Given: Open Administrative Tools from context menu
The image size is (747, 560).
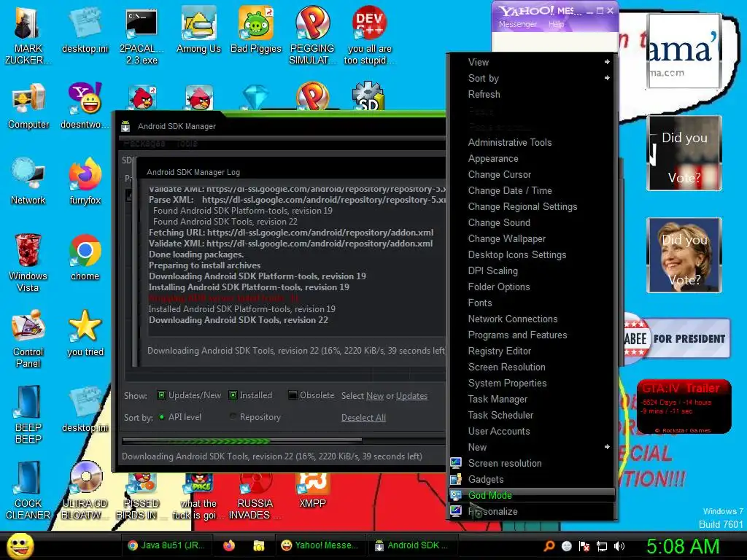Looking at the screenshot, I should (532, 142).
